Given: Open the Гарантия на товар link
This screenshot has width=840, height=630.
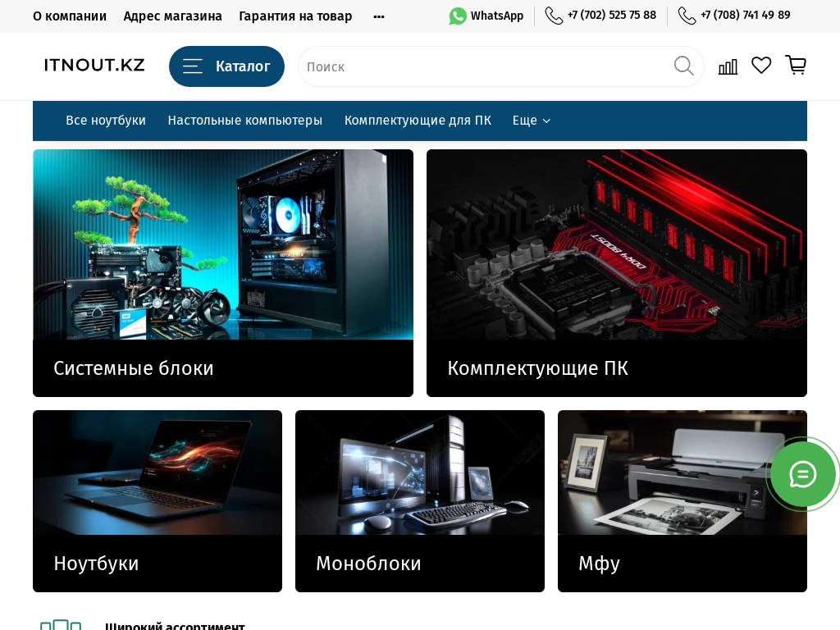Looking at the screenshot, I should 295,16.
